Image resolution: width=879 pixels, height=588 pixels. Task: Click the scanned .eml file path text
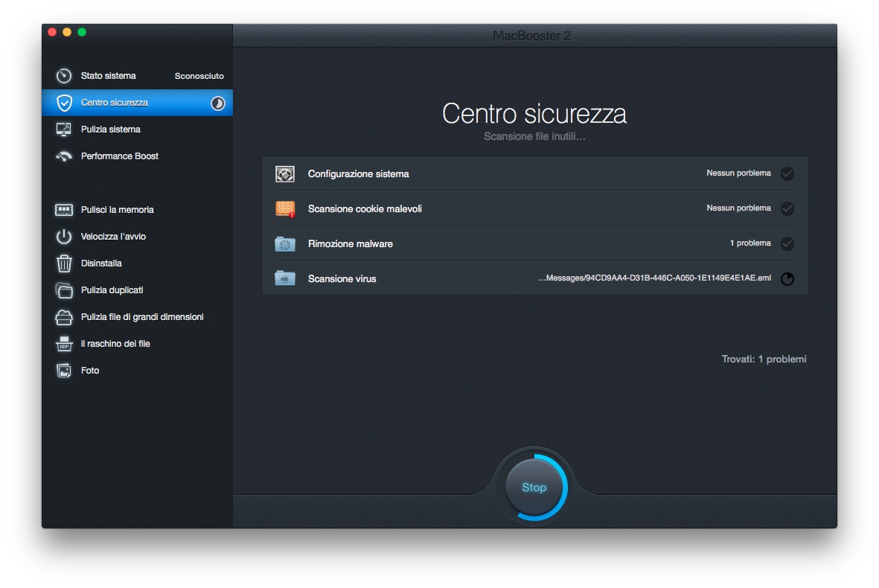pos(654,278)
